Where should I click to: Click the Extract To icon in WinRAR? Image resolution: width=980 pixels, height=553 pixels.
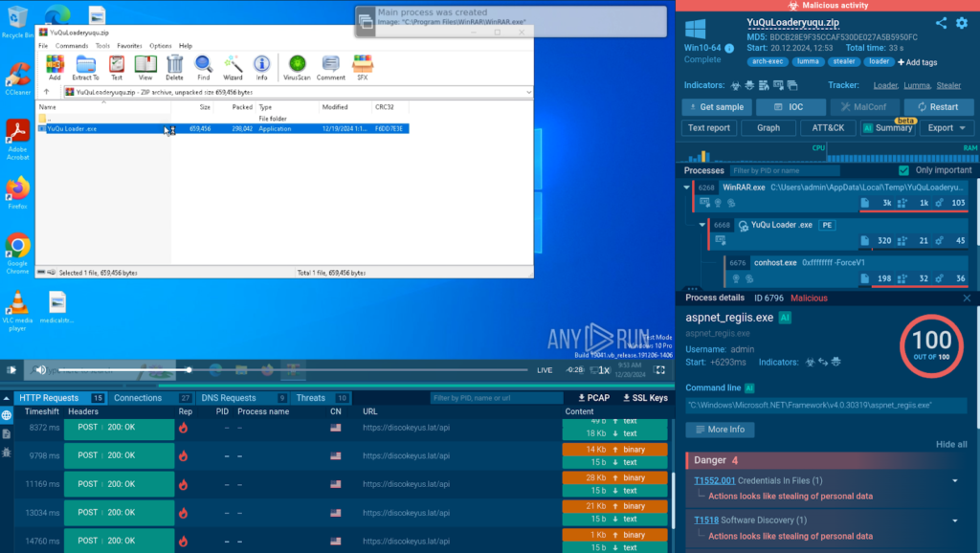[x=85, y=67]
